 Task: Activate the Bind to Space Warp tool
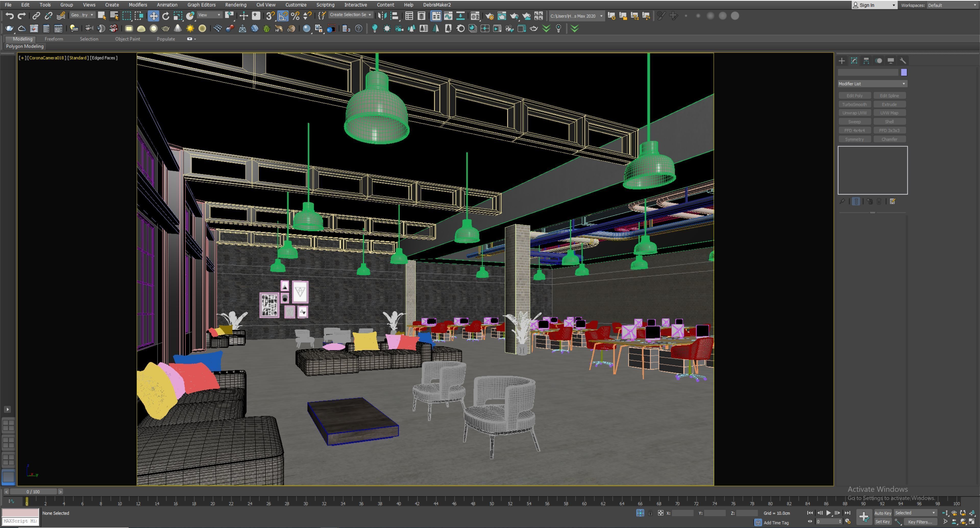tap(60, 16)
